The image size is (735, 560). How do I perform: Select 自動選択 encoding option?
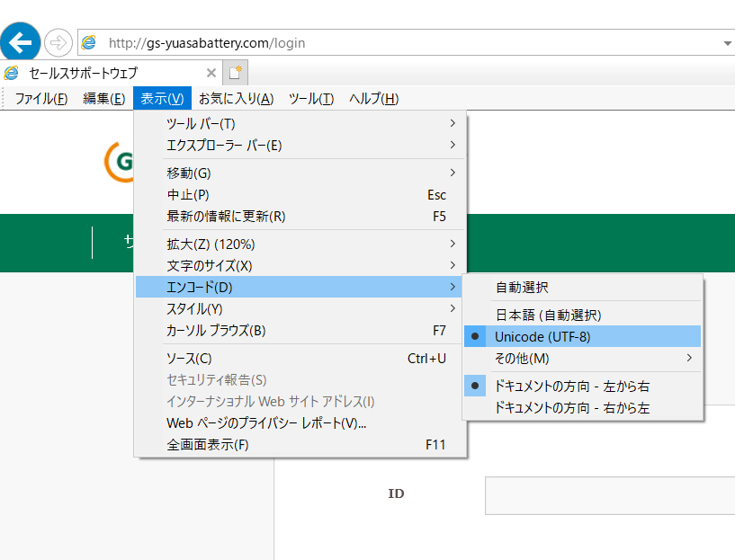pos(583,288)
